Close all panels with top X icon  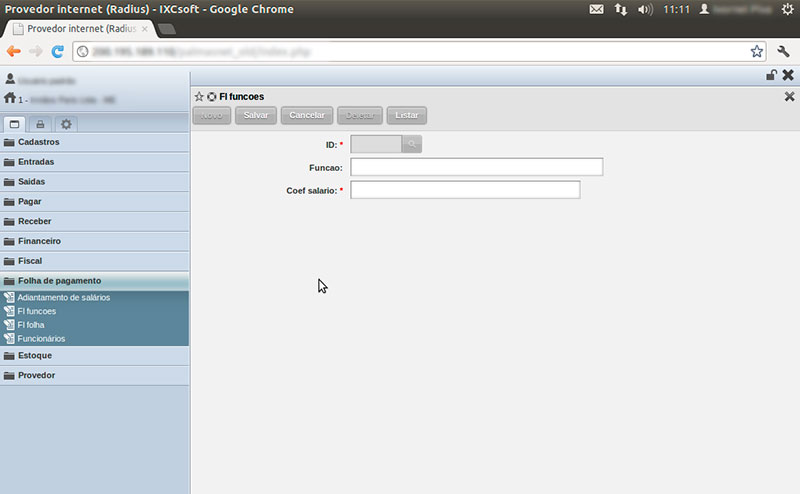788,75
